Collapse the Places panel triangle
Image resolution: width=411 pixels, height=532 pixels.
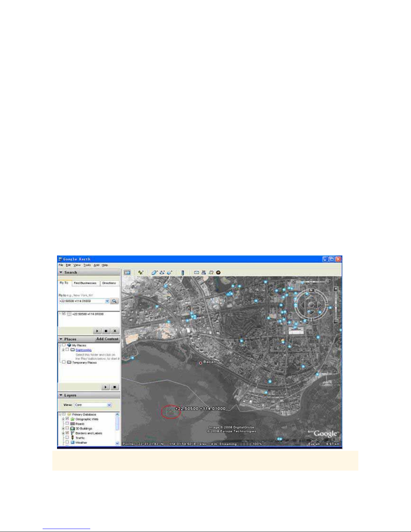coord(61,339)
